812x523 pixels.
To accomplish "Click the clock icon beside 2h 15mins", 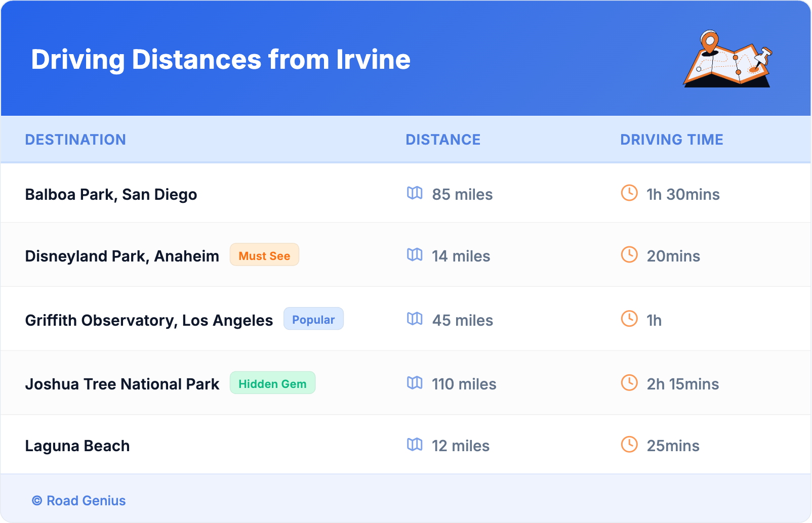I will (629, 383).
